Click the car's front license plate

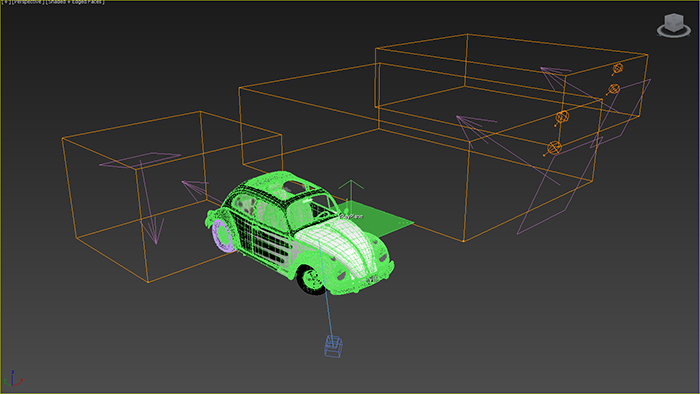click(x=372, y=279)
